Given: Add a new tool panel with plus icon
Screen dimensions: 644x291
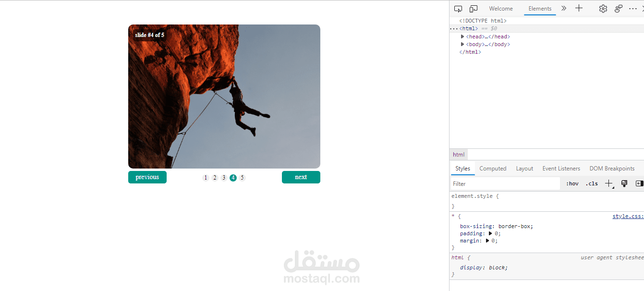Looking at the screenshot, I should click(x=579, y=8).
